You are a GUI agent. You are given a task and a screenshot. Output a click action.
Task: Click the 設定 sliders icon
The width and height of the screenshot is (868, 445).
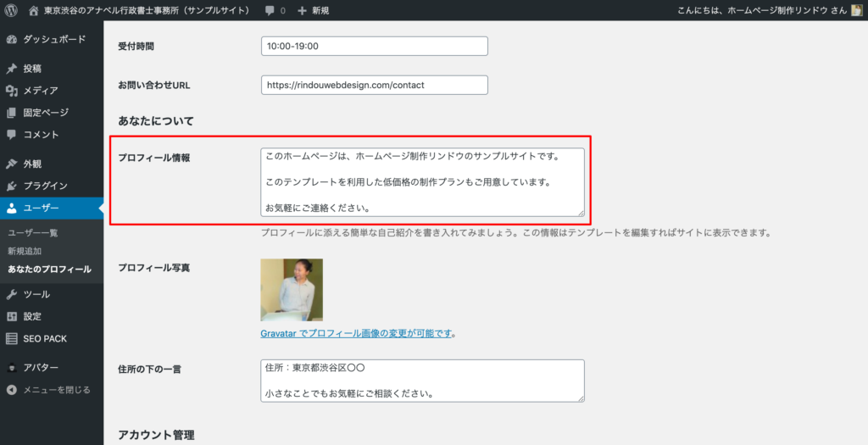[11, 317]
